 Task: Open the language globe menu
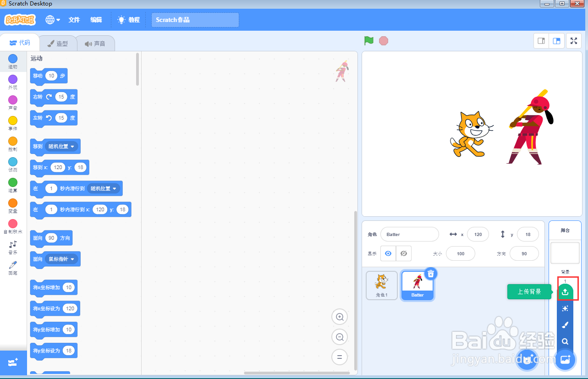(53, 20)
